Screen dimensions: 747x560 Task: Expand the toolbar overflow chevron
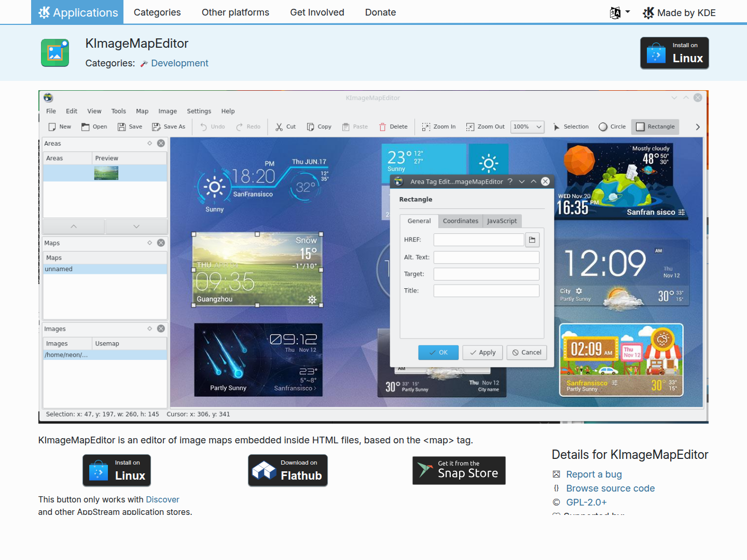pyautogui.click(x=698, y=127)
